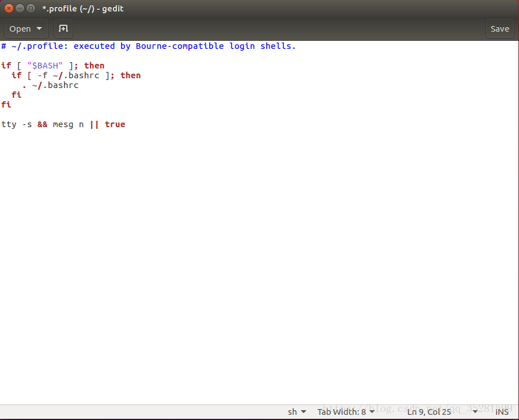This screenshot has width=519, height=420.
Task: Click the '||' operator in last line
Action: (x=94, y=124)
